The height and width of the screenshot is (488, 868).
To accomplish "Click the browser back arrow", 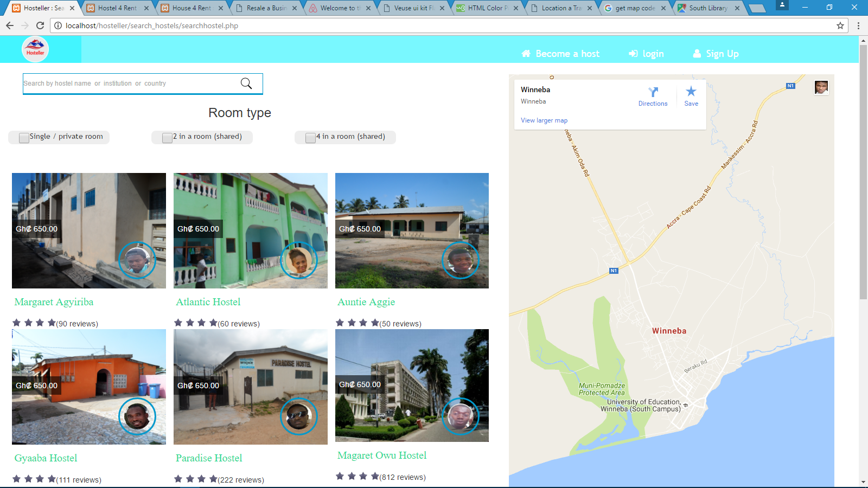I will click(x=10, y=25).
